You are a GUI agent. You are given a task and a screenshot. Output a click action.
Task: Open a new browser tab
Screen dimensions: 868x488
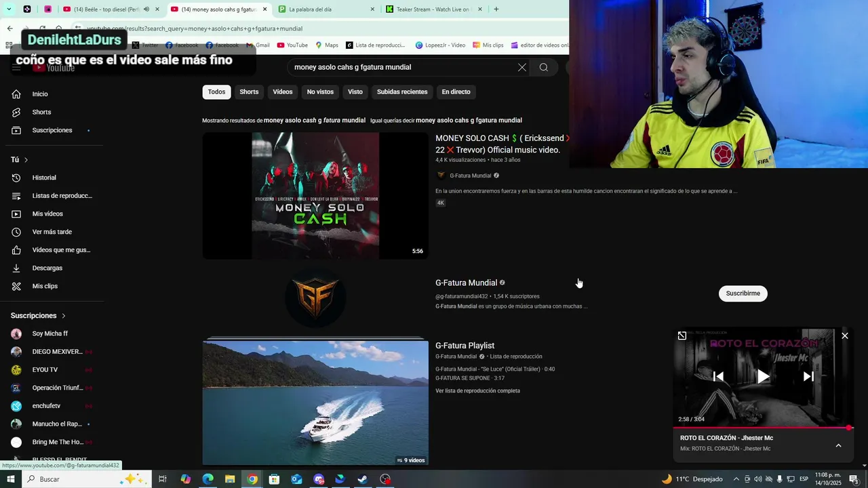[x=496, y=9]
